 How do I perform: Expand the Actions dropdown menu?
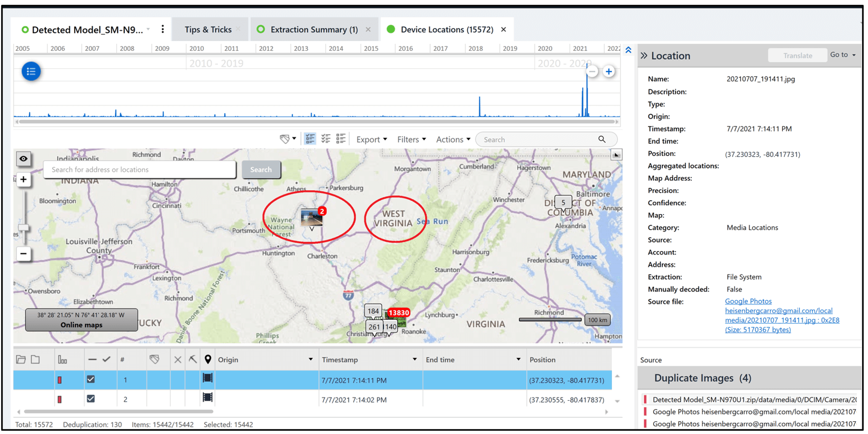tap(453, 140)
